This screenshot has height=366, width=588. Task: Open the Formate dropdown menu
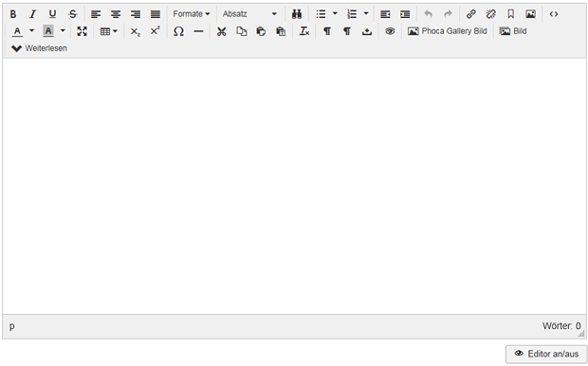[x=192, y=14]
